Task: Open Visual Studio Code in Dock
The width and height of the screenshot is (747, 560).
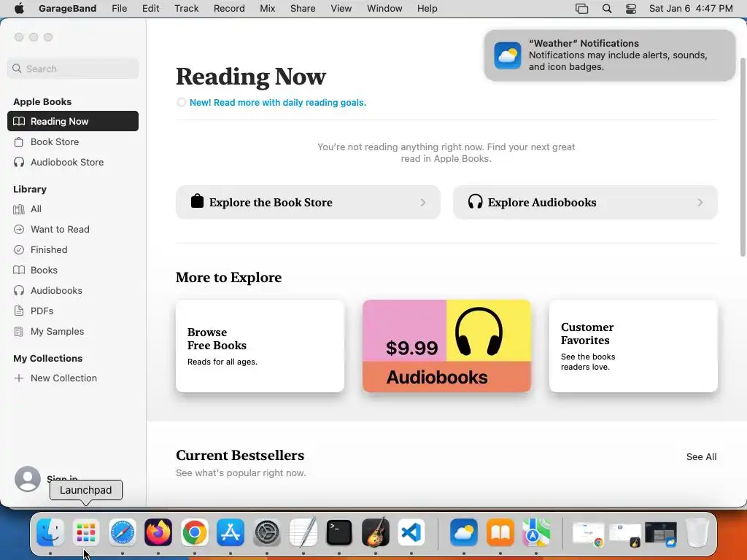Action: click(411, 532)
